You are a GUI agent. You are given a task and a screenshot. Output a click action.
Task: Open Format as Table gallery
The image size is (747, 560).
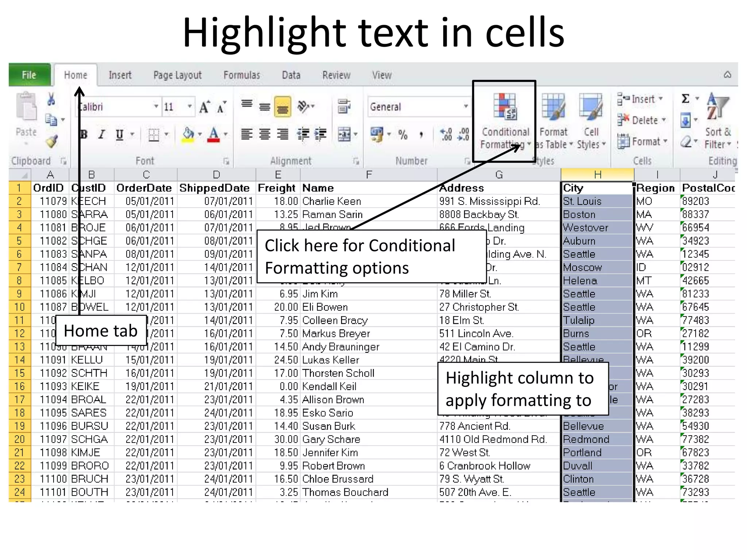click(x=553, y=121)
